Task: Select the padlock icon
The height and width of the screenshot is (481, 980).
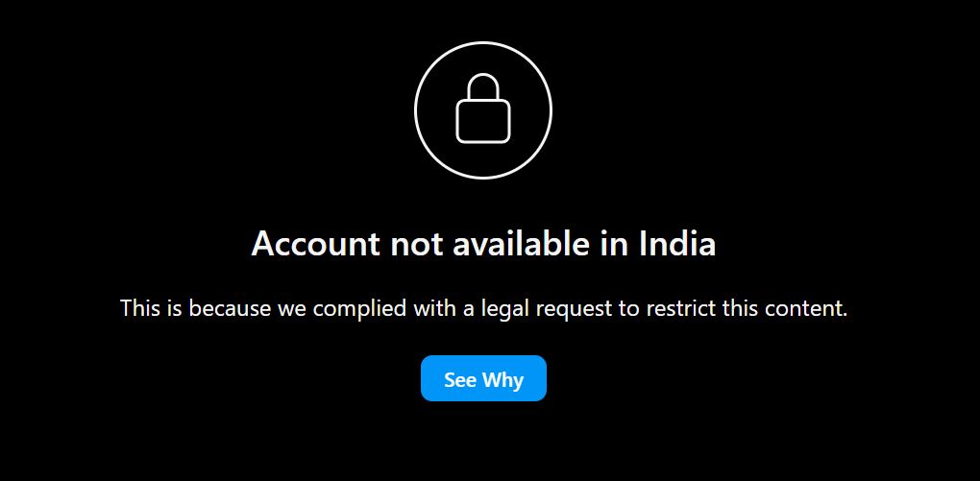Action: point(483,109)
